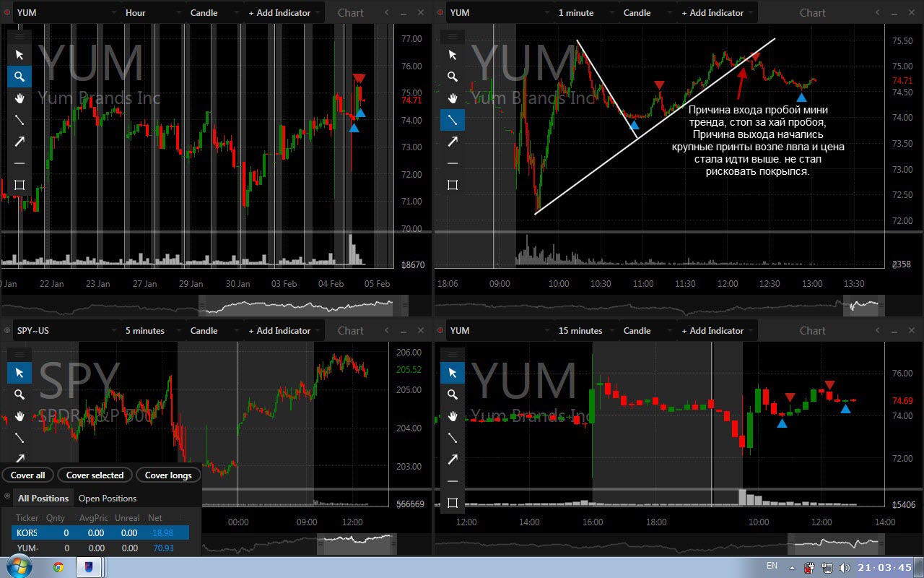Select the KORS position row
Viewport: 924px width, 578px height.
[100, 532]
